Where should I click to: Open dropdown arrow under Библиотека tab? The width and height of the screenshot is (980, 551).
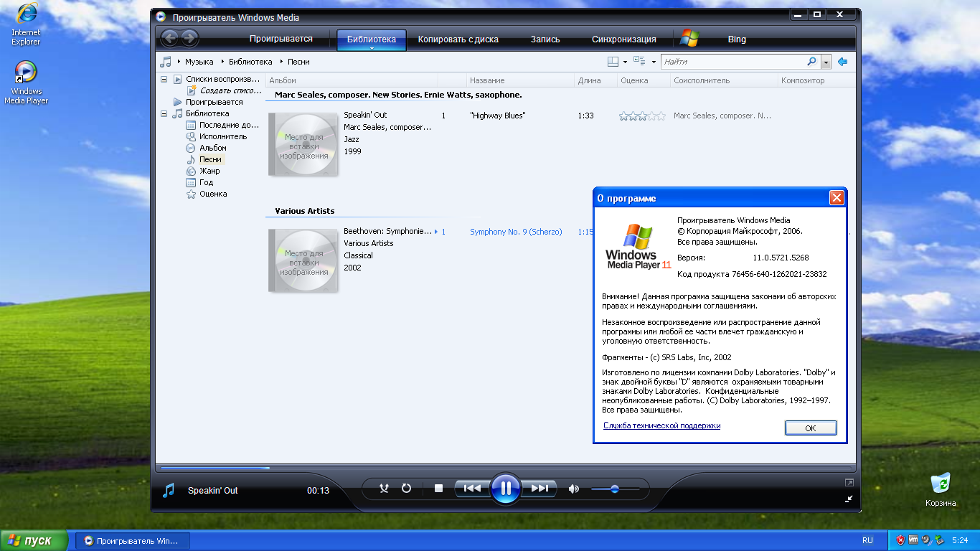pos(372,49)
